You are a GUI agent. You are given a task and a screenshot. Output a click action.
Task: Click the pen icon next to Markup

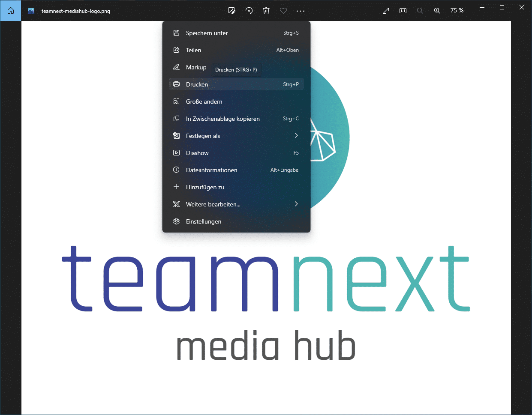pos(176,67)
